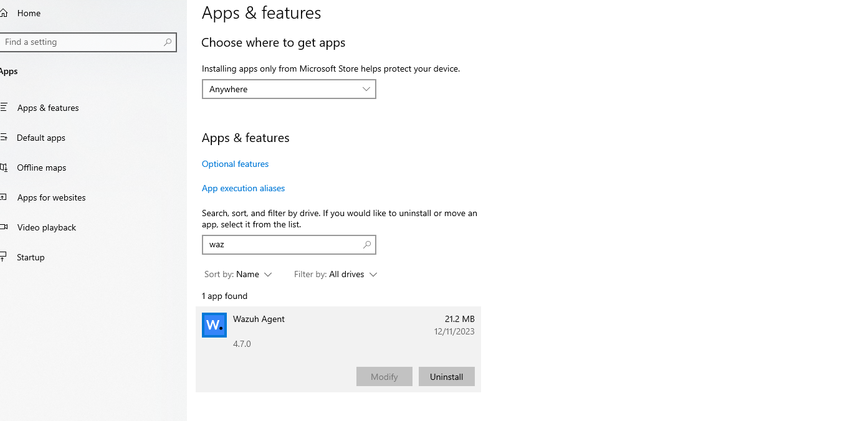This screenshot has width=868, height=421.
Task: Open Apps for websites section
Action: coord(52,197)
